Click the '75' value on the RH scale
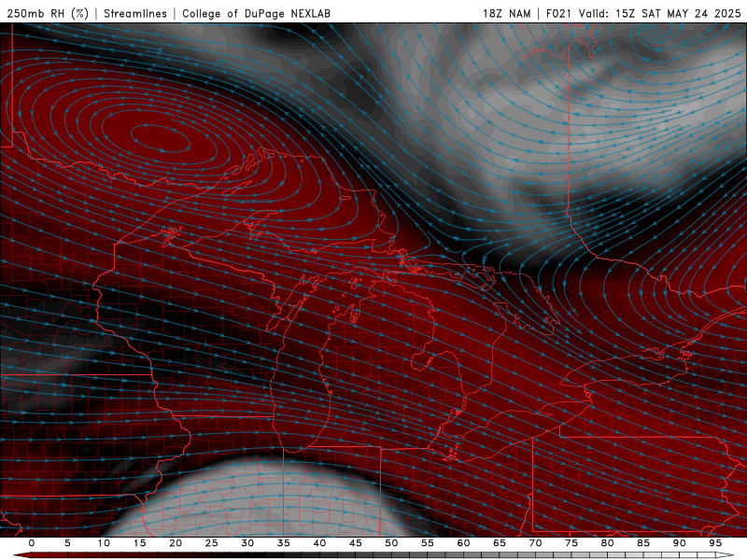 (x=571, y=543)
